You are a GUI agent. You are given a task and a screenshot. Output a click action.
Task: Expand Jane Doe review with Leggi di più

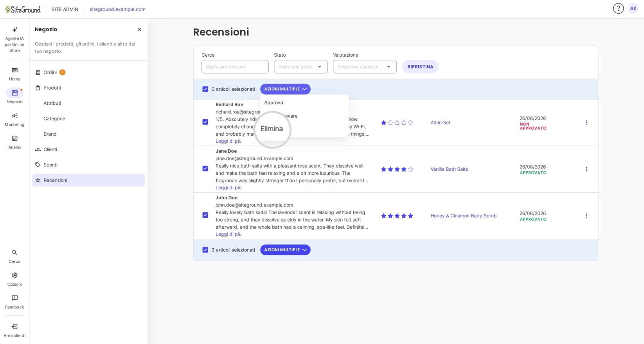point(228,188)
